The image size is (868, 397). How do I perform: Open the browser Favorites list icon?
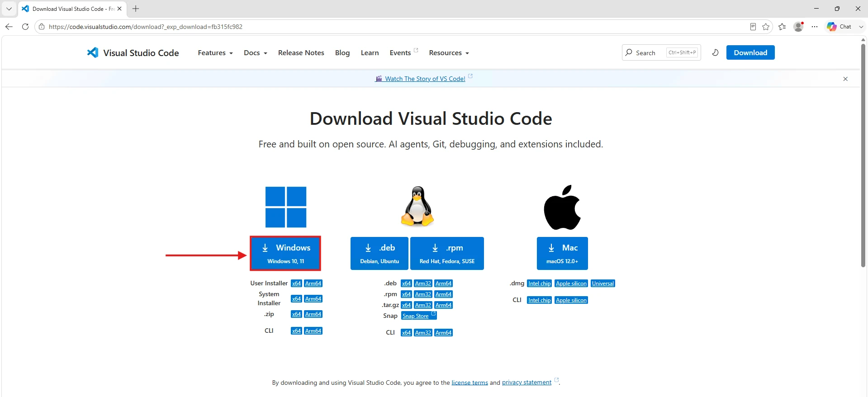(x=782, y=27)
